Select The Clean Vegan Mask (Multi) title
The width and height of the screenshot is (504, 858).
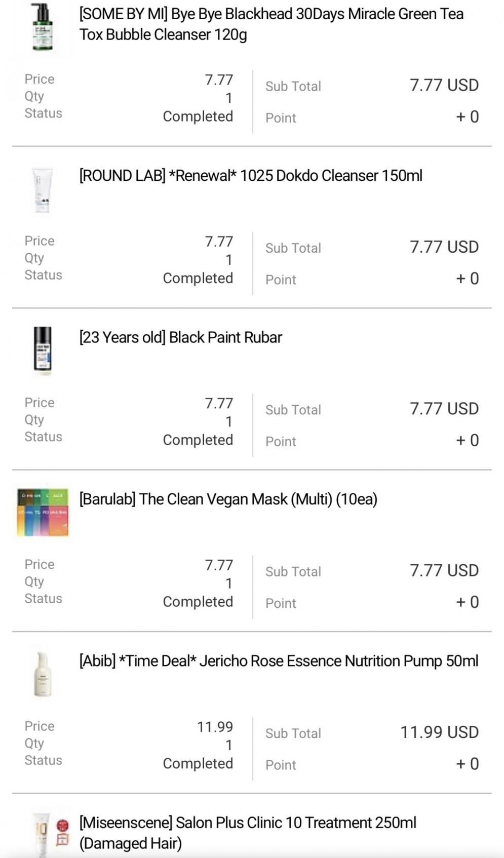[228, 499]
